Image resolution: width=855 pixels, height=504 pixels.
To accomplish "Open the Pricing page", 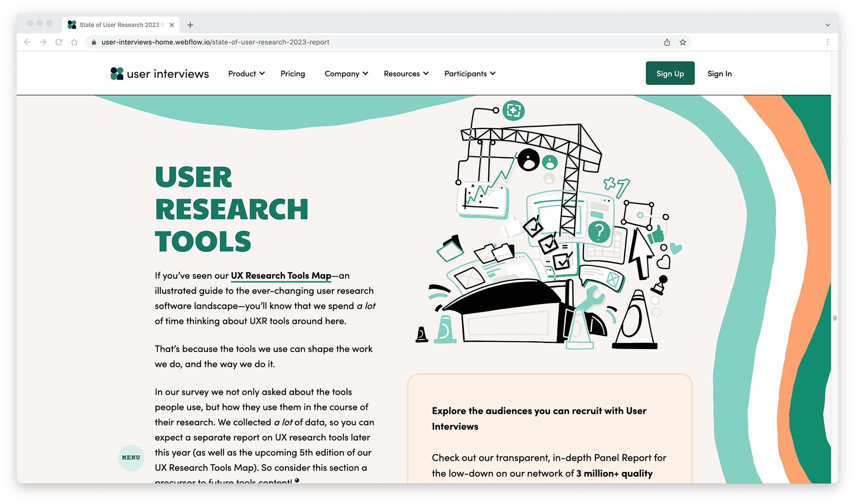I will pyautogui.click(x=293, y=73).
